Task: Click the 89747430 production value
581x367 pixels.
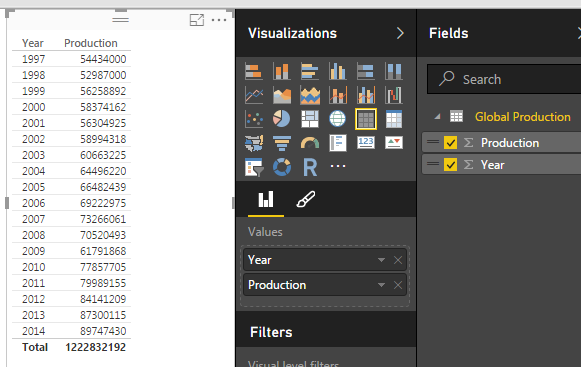Action: tap(103, 331)
